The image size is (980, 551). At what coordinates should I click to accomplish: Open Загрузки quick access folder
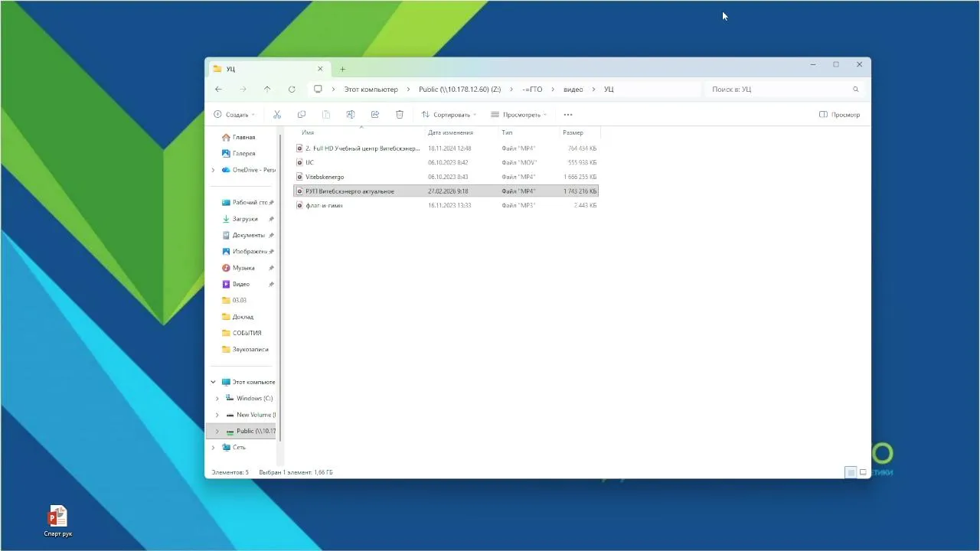tap(242, 219)
